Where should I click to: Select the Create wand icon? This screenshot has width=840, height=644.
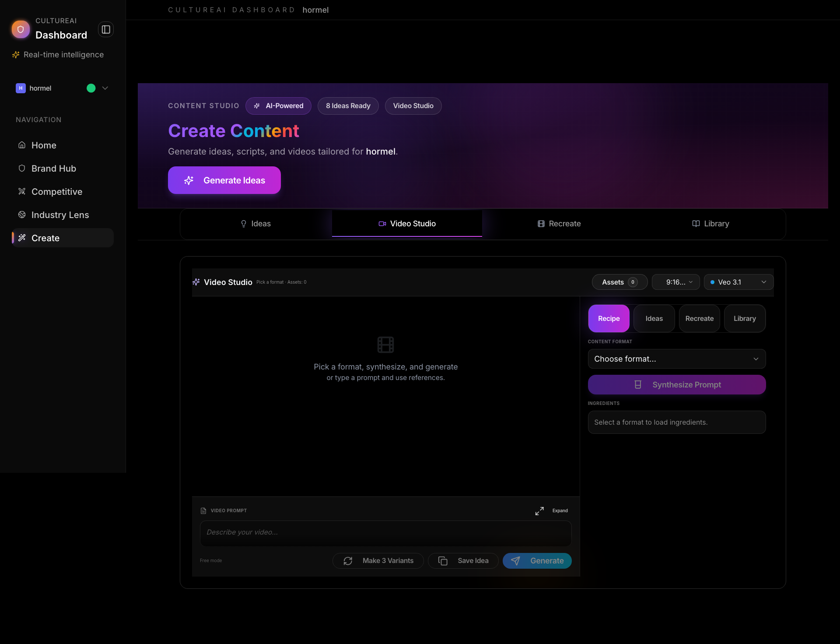click(22, 238)
